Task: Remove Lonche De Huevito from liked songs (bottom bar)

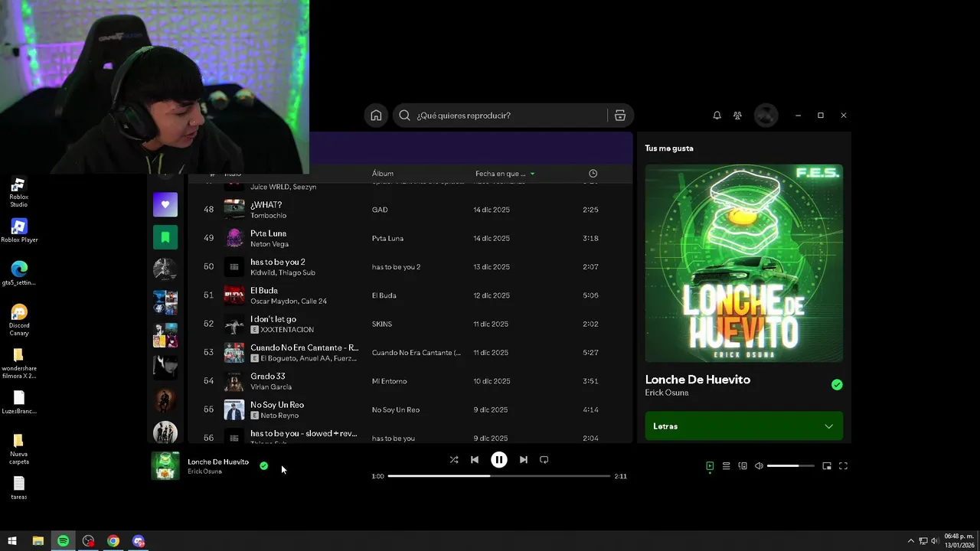Action: tap(264, 465)
